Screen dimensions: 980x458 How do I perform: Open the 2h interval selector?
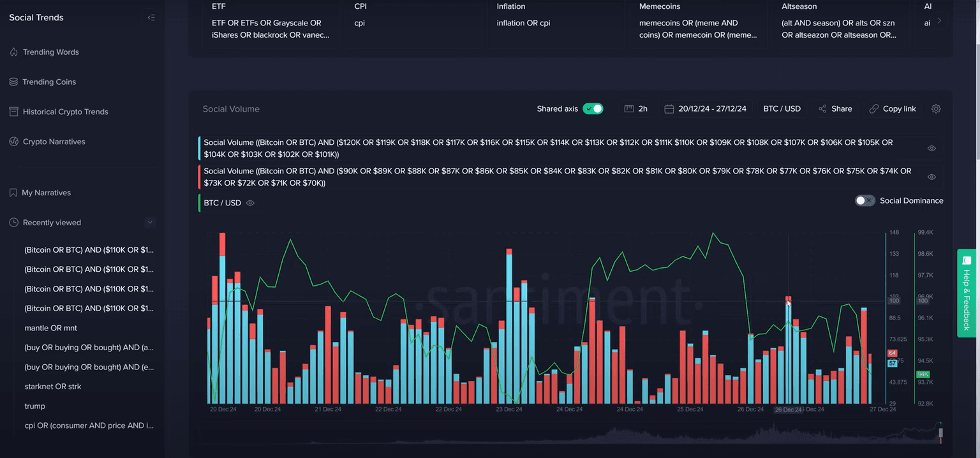point(636,109)
